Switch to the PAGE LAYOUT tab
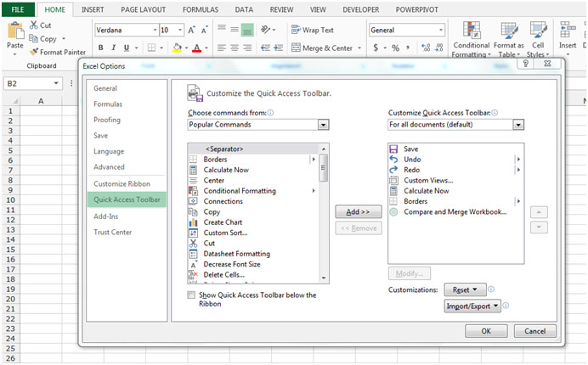This screenshot has width=588, height=365. point(144,9)
